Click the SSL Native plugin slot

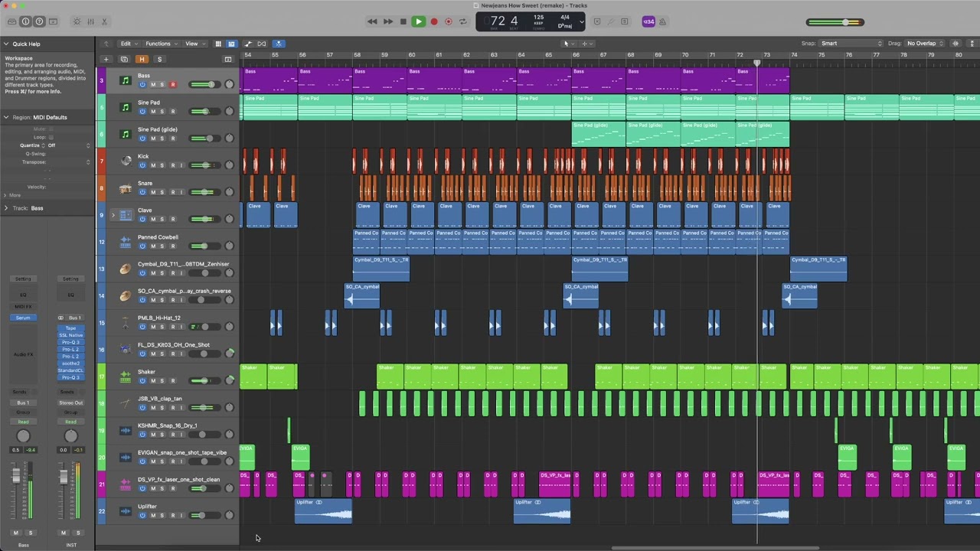[70, 335]
